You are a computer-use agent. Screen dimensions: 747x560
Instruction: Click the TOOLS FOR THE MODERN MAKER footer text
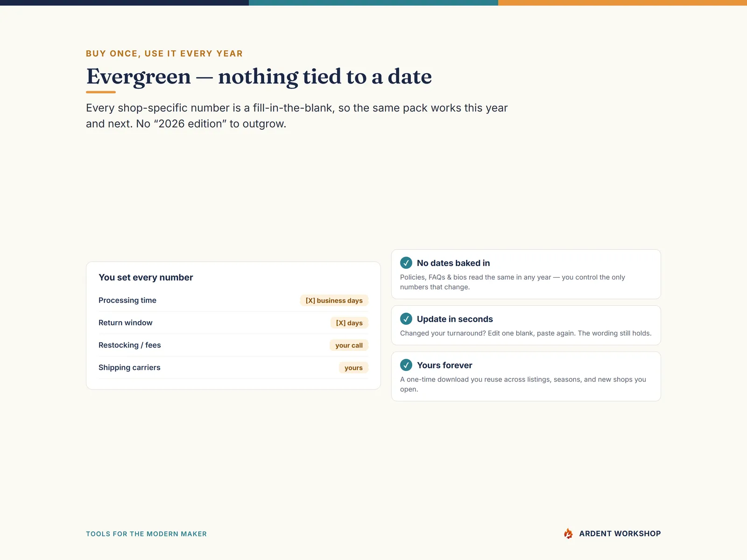[146, 534]
